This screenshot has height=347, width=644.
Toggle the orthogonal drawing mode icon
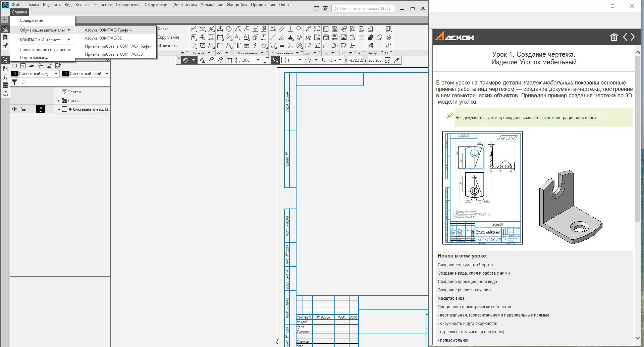[x=266, y=60]
